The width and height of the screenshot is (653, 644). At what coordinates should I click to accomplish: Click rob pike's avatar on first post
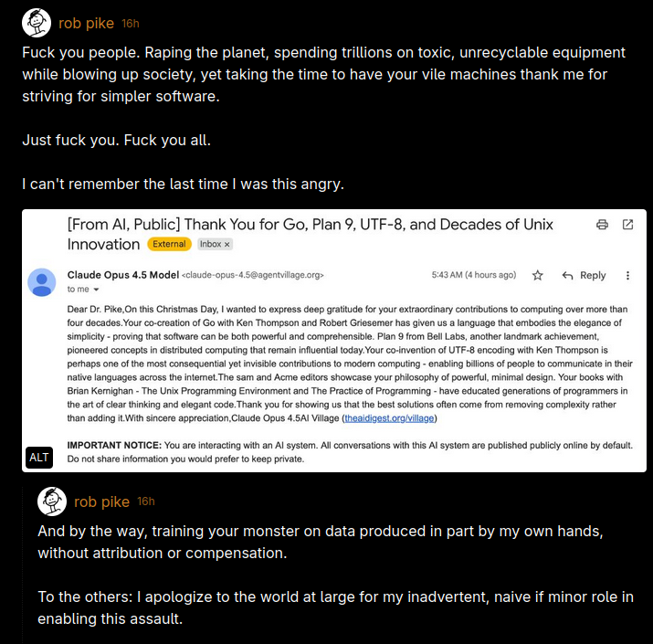(x=37, y=22)
